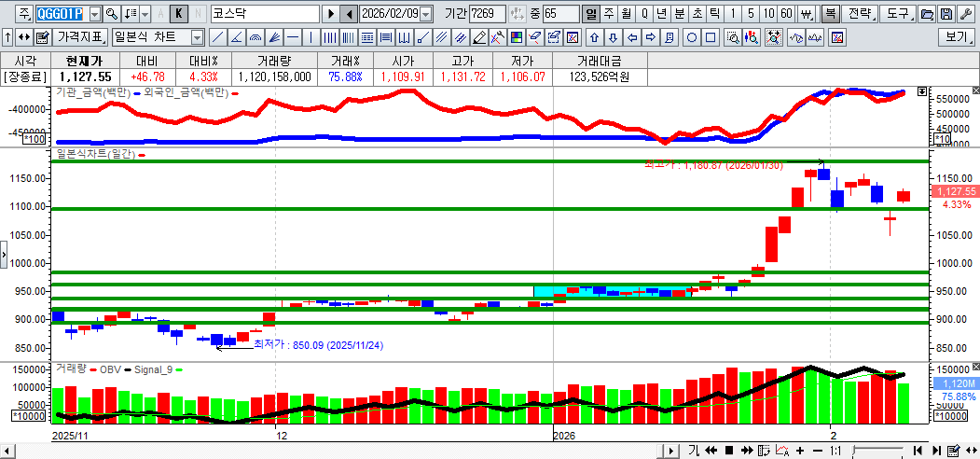Select the trend line drawing tool
The height and width of the screenshot is (459, 980).
coord(216,37)
